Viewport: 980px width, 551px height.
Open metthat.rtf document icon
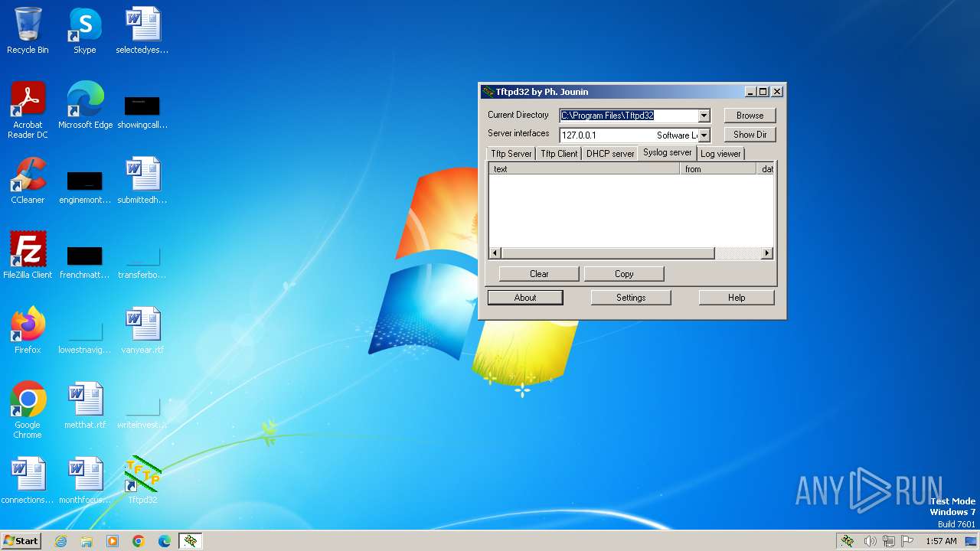[x=85, y=406]
